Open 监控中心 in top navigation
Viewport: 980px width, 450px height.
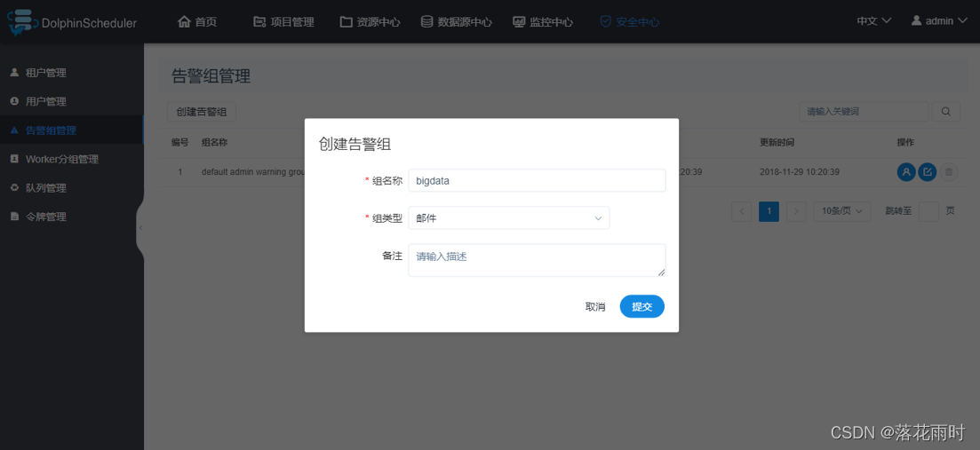[543, 22]
